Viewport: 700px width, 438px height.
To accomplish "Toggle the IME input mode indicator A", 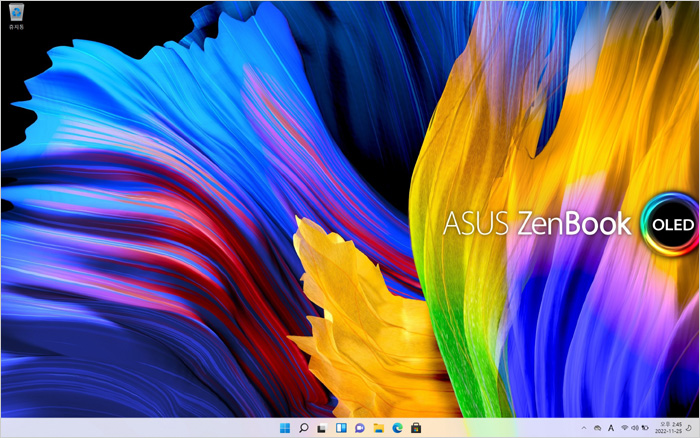I will (611, 428).
